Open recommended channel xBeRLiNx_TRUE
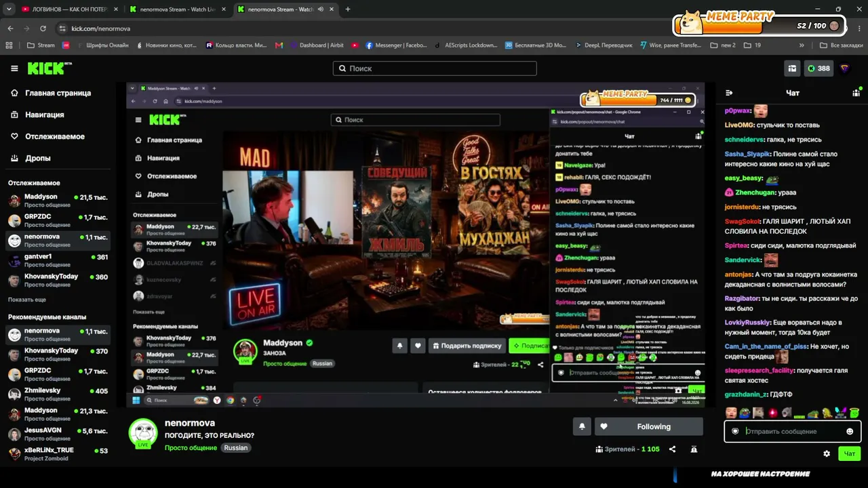 click(x=58, y=453)
